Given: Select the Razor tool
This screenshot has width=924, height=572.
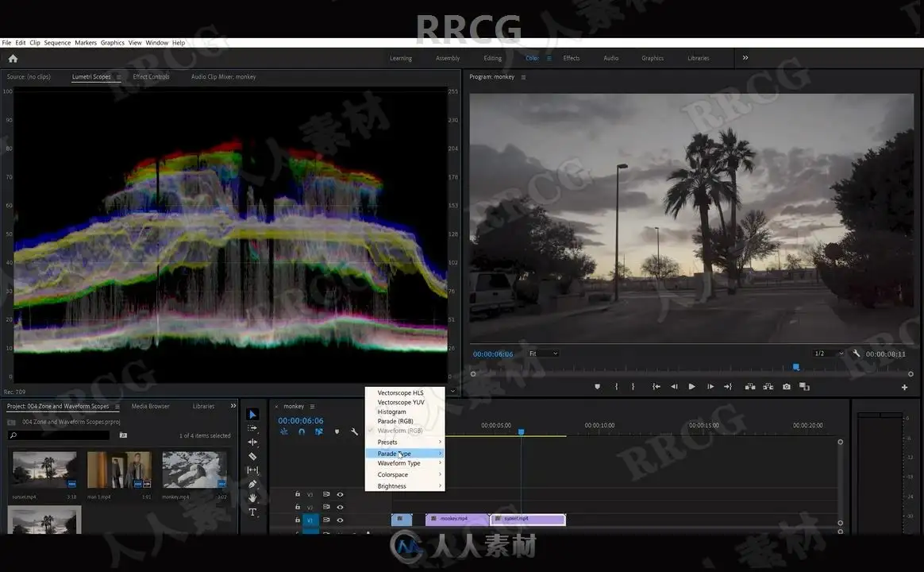Looking at the screenshot, I should [252, 456].
